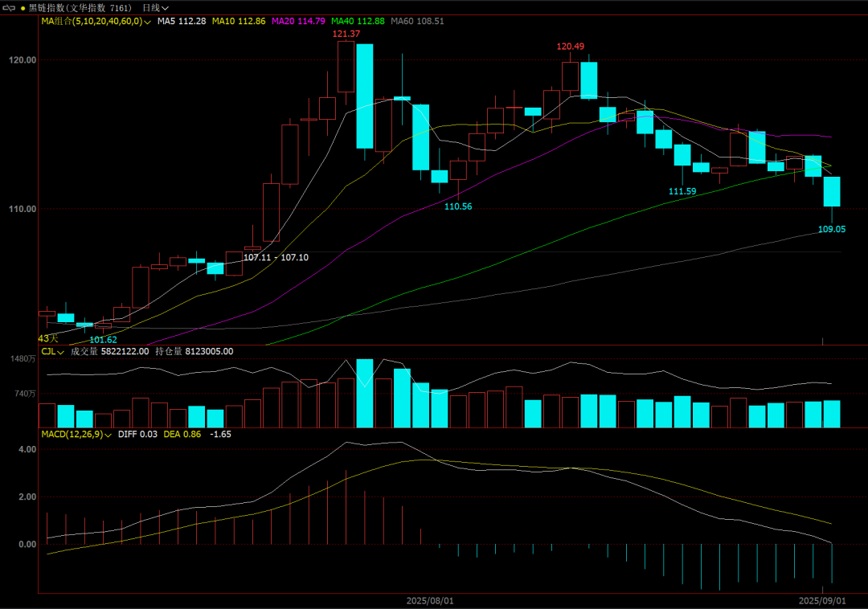The height and width of the screenshot is (609, 868).
Task: Click the 110.56 low price label
Action: point(458,206)
